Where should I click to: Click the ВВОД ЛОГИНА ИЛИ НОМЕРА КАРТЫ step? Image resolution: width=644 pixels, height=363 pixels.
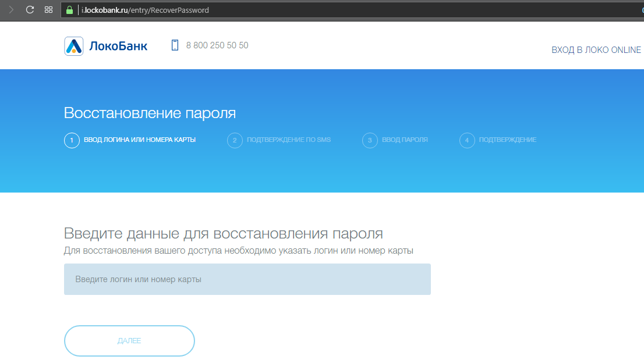pos(140,140)
